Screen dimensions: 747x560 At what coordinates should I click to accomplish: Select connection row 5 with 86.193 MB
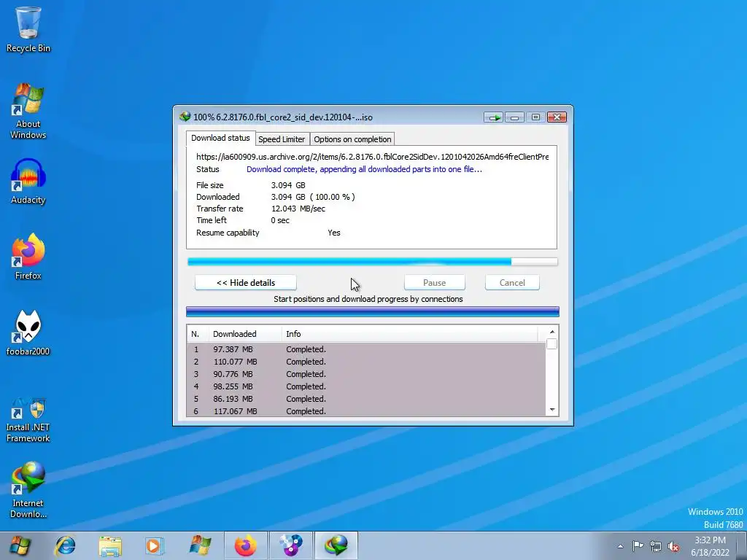[366, 399]
